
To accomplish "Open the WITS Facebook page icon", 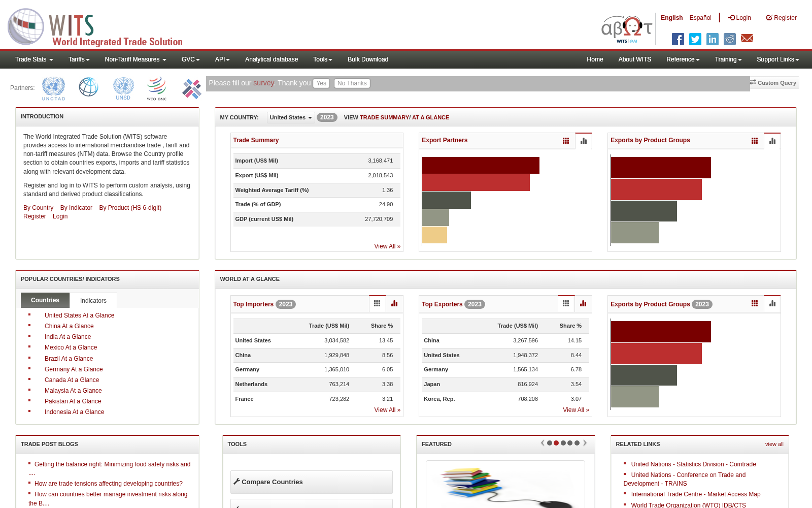I will (x=678, y=39).
